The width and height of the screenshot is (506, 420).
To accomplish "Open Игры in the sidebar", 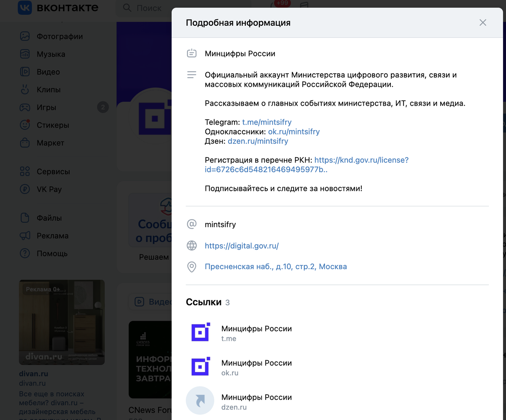I will (x=46, y=107).
